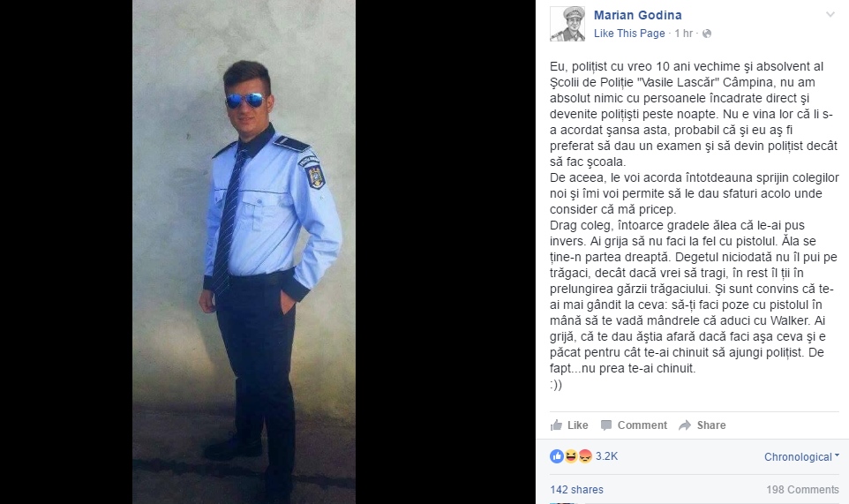The image size is (849, 504).
Task: Click the laughing Haha reaction icon
Action: (571, 456)
